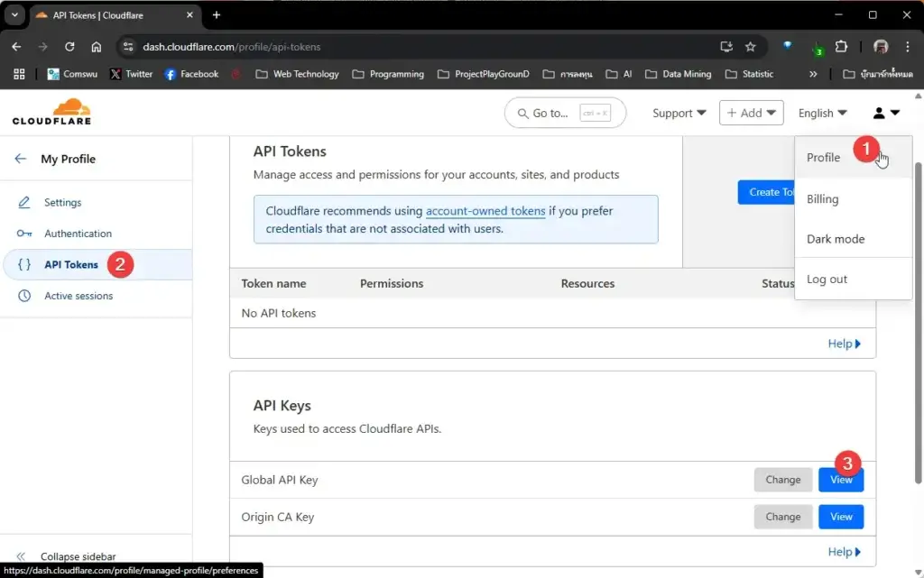This screenshot has height=578, width=924.
Task: Reload the page with the refresh icon
Action: coord(69,47)
